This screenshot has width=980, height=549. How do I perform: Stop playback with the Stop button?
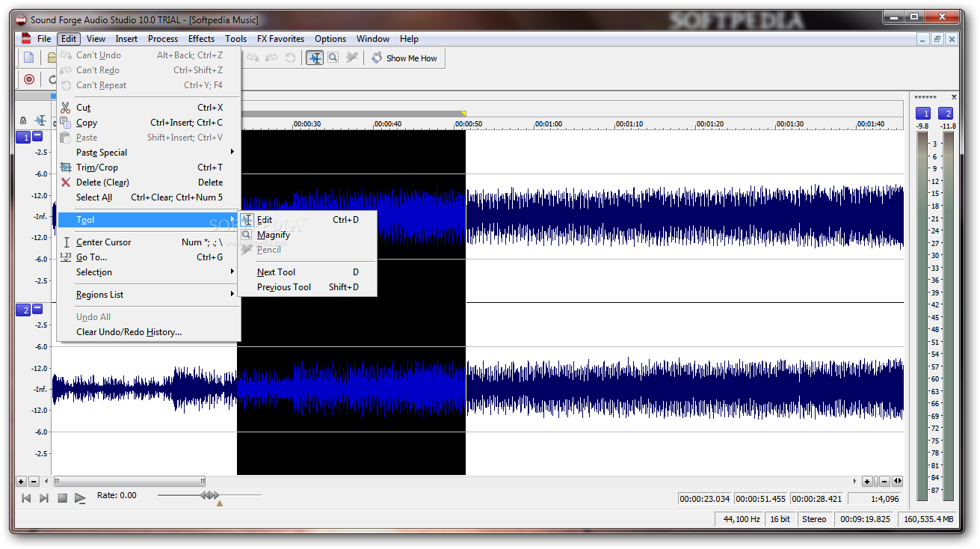pos(62,498)
